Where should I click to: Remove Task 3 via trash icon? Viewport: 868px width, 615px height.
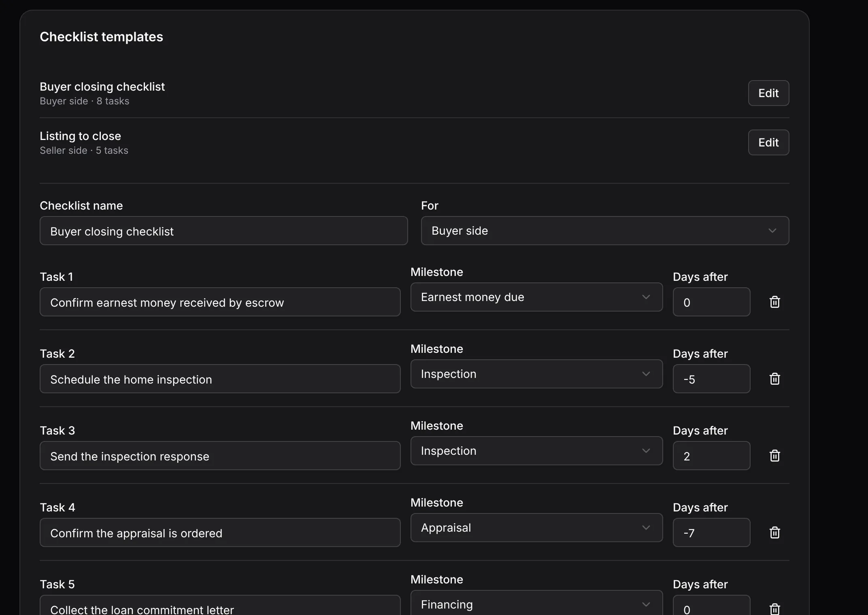click(x=774, y=456)
